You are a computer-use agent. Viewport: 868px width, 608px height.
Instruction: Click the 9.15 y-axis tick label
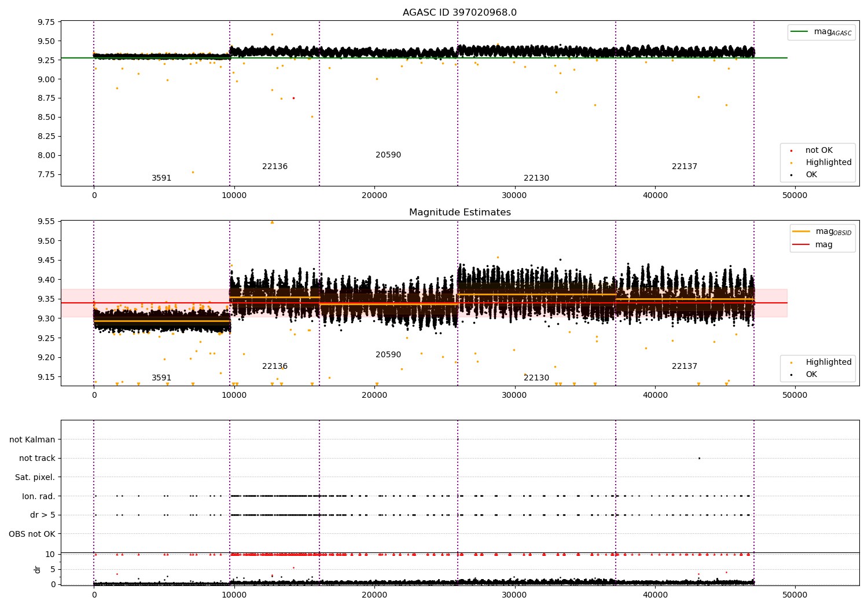pos(46,377)
